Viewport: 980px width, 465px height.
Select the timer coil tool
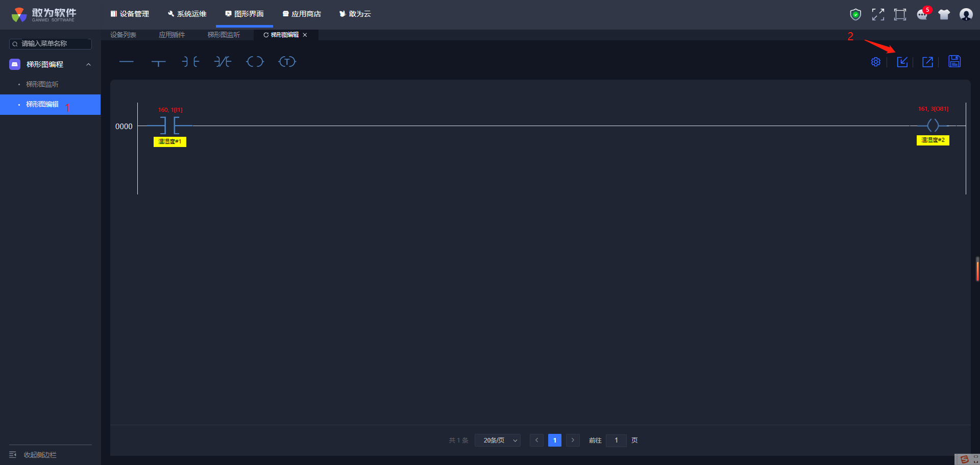[x=287, y=62]
